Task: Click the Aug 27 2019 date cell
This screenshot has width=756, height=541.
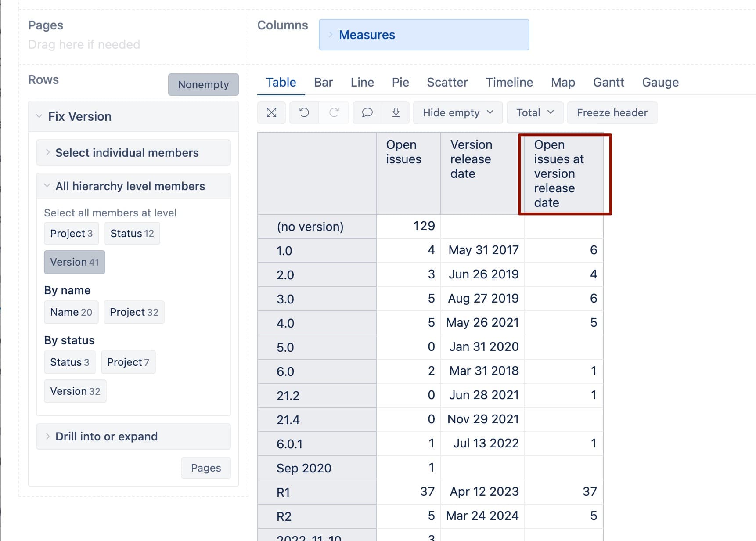Action: 483,299
